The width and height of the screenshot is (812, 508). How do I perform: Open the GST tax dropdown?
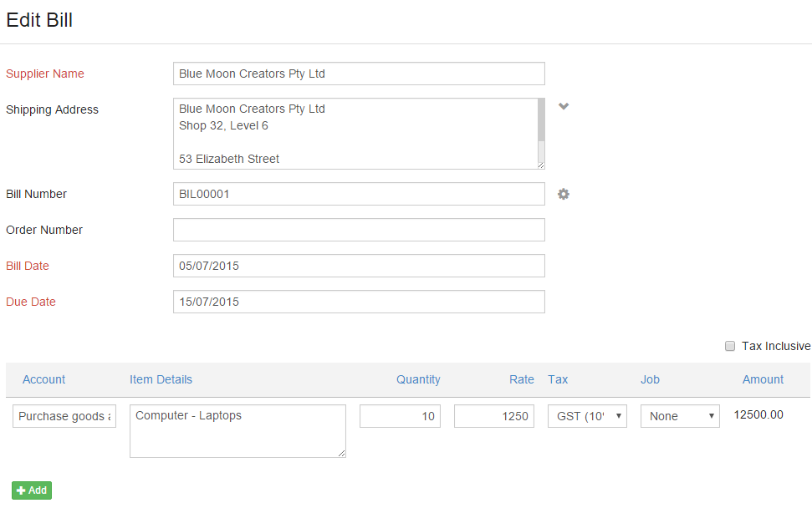pyautogui.click(x=587, y=416)
